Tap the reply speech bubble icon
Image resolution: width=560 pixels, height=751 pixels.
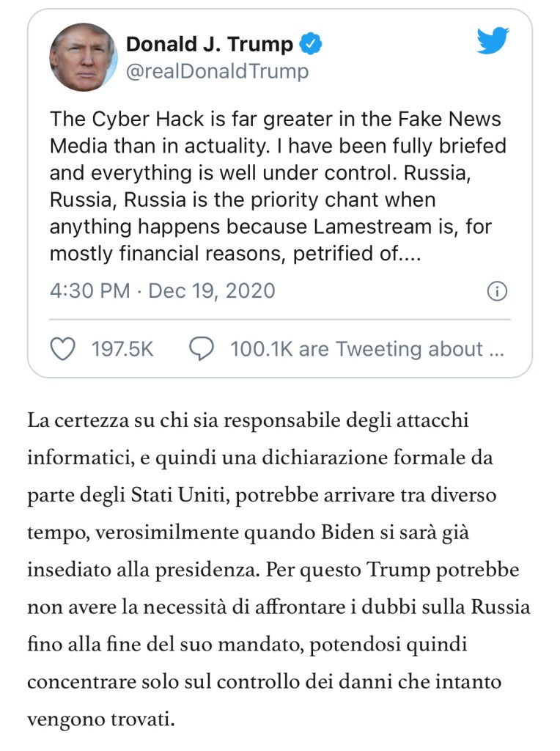point(201,349)
